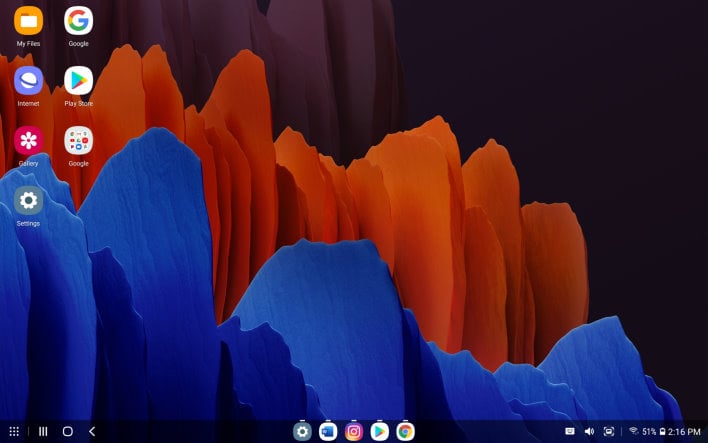
Task: Switch to Chrome in the taskbar
Action: click(405, 431)
